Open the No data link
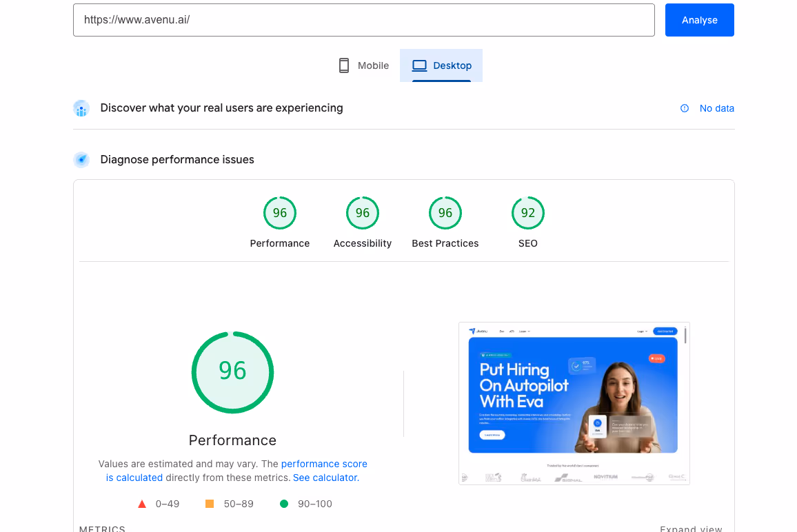 pos(716,108)
